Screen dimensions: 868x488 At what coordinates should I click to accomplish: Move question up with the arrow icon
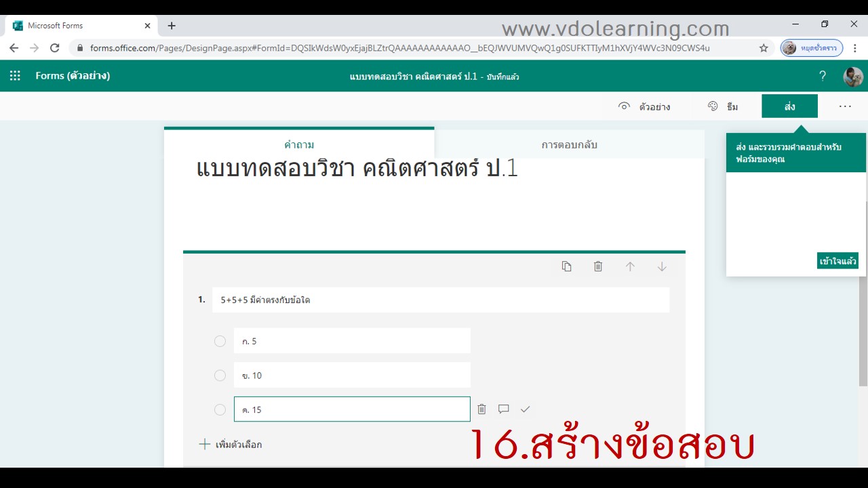pos(630,266)
